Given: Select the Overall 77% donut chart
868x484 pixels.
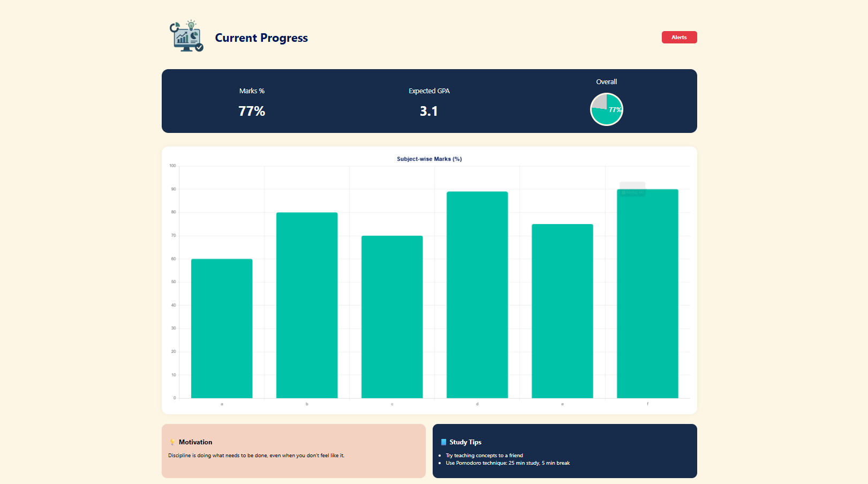Looking at the screenshot, I should pyautogui.click(x=606, y=109).
